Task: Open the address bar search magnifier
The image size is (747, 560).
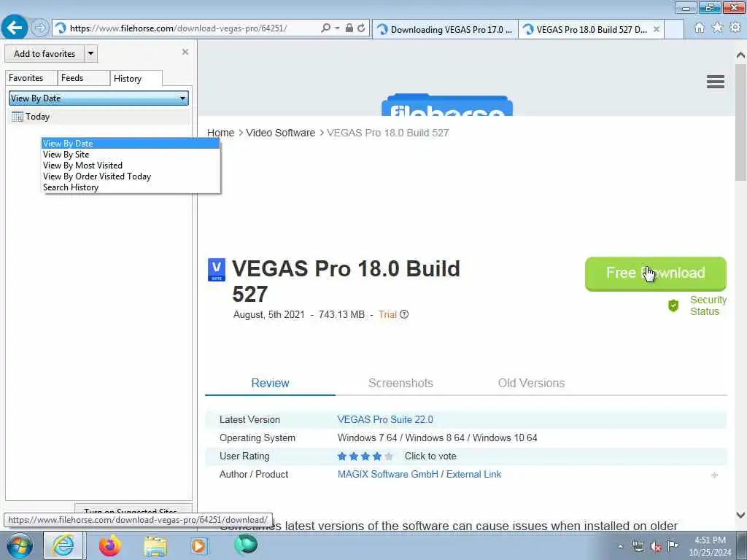Action: (326, 28)
